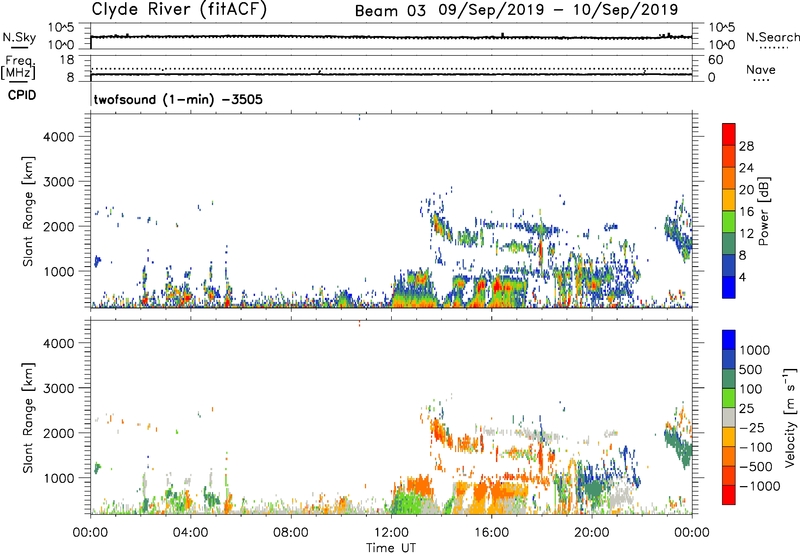
Task: Pick the red top segment of power color bar
Action: [729, 134]
